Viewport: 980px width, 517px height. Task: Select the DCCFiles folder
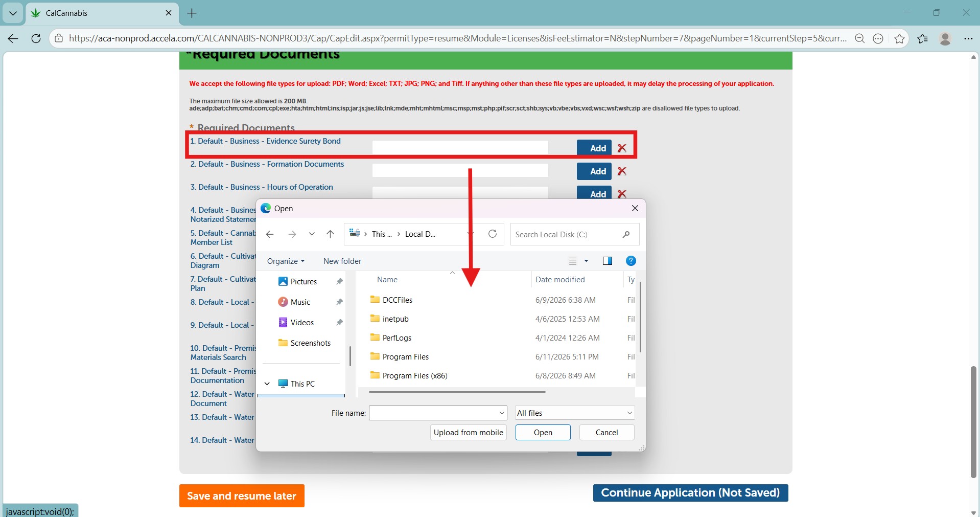click(398, 300)
